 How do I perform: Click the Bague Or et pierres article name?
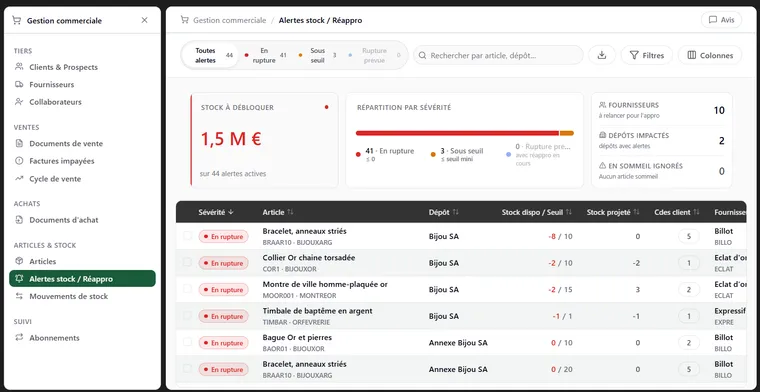pyautogui.click(x=297, y=337)
